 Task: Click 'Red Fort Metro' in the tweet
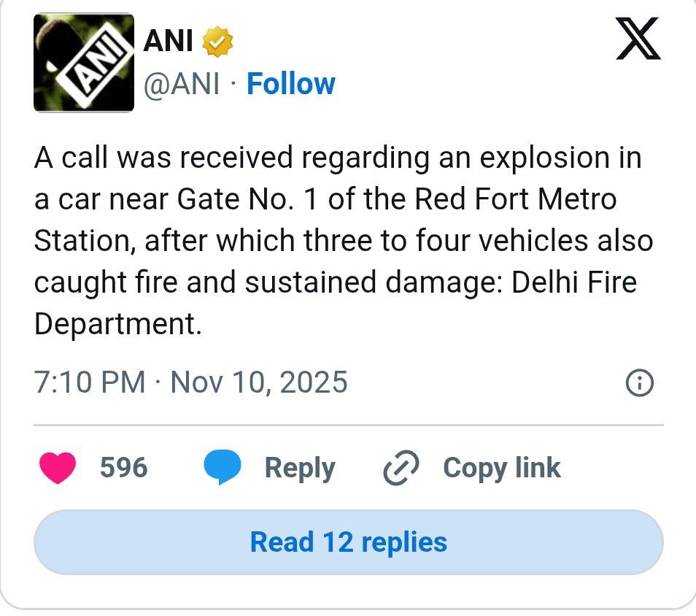[516, 199]
